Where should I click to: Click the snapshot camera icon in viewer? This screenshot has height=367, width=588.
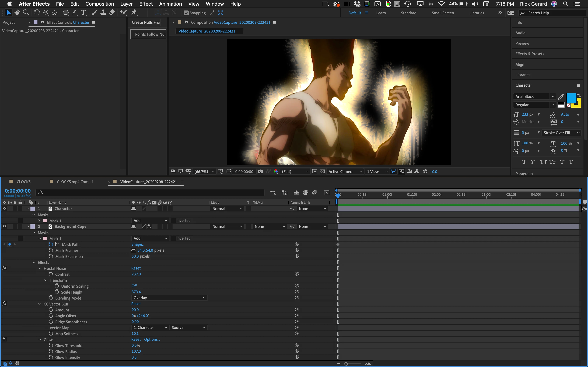pos(260,172)
